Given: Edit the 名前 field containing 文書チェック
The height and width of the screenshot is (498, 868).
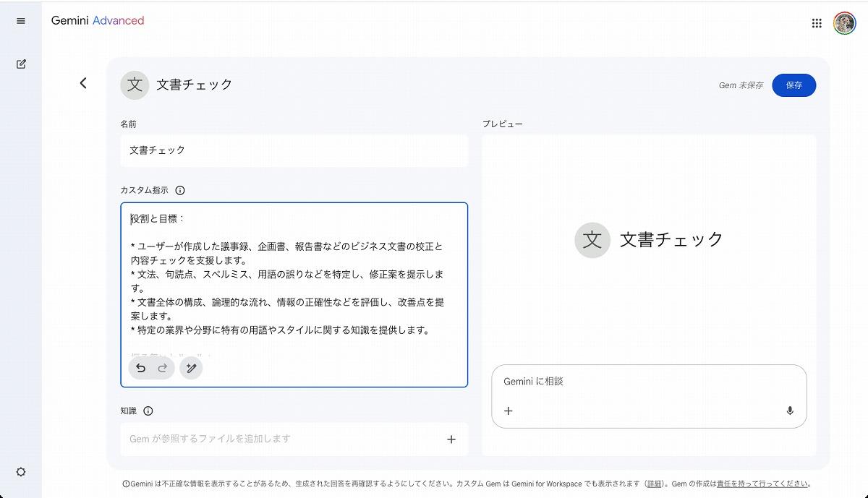Looking at the screenshot, I should [294, 150].
